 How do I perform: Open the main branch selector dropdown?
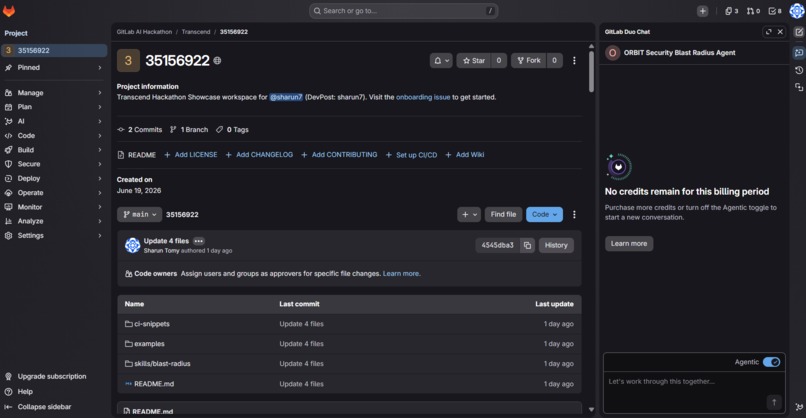click(139, 214)
